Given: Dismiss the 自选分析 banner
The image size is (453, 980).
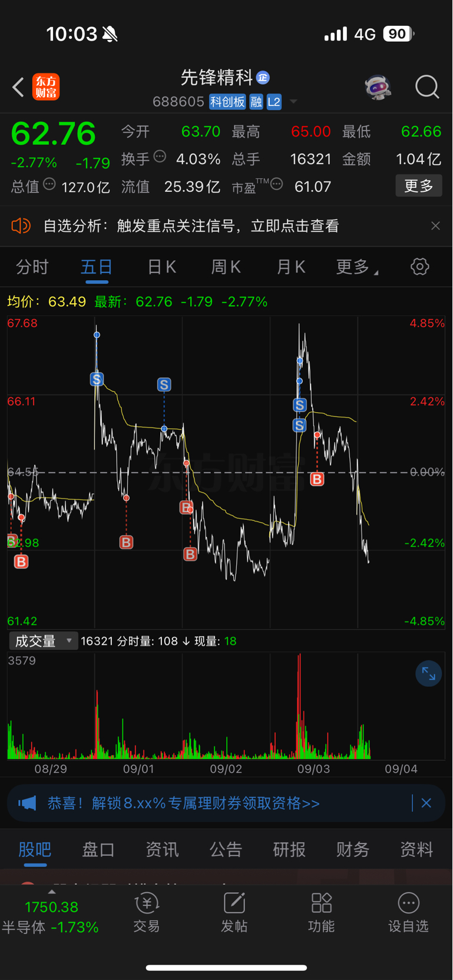Looking at the screenshot, I should pos(435,226).
